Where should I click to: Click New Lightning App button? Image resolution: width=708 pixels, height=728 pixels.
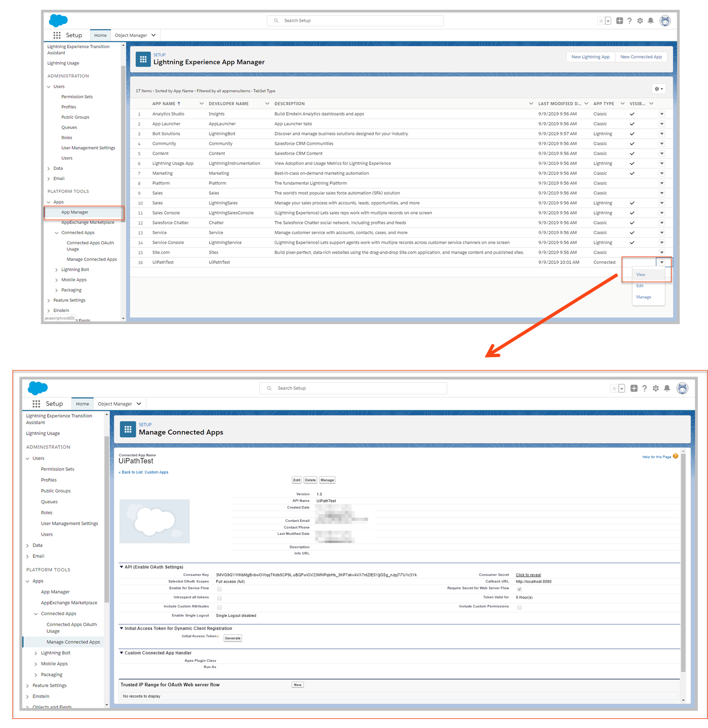590,57
